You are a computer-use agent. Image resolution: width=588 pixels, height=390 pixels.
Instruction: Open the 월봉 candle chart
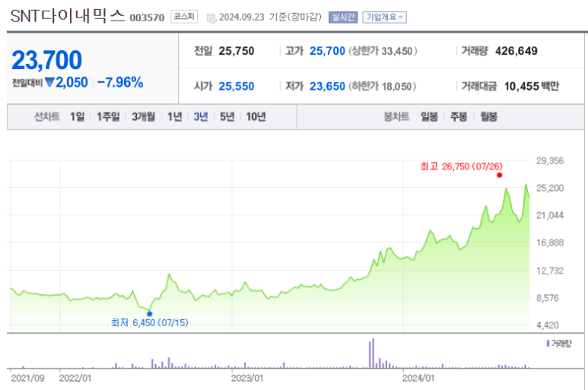click(x=488, y=117)
